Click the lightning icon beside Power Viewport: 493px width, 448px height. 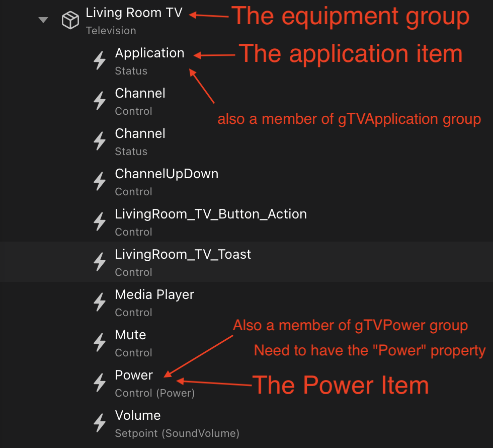100,383
